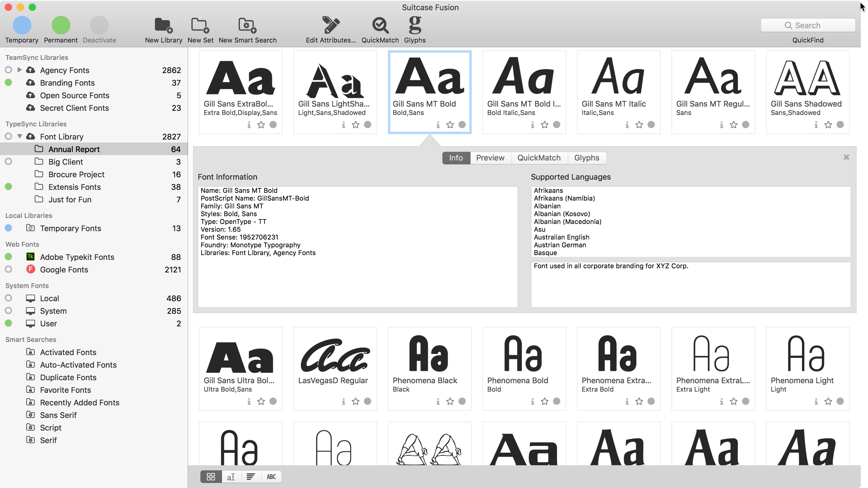868x488 pixels.
Task: Switch to the Preview tab
Action: pyautogui.click(x=490, y=158)
